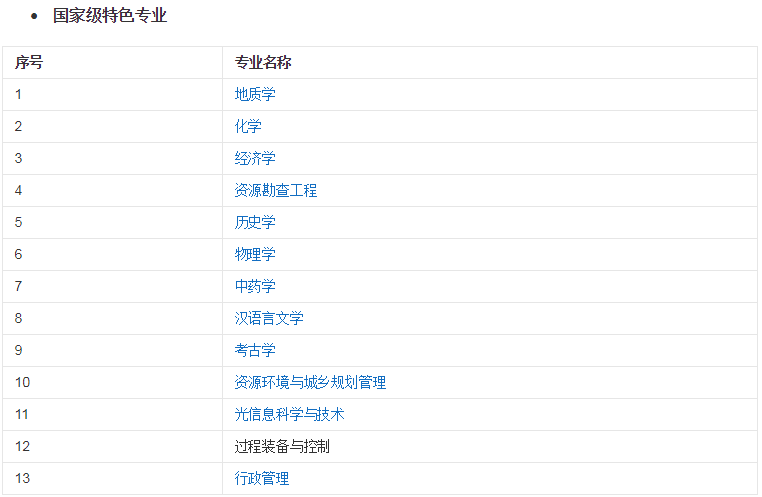Click the row number 13 cell
This screenshot has height=497, width=762.
coord(23,479)
